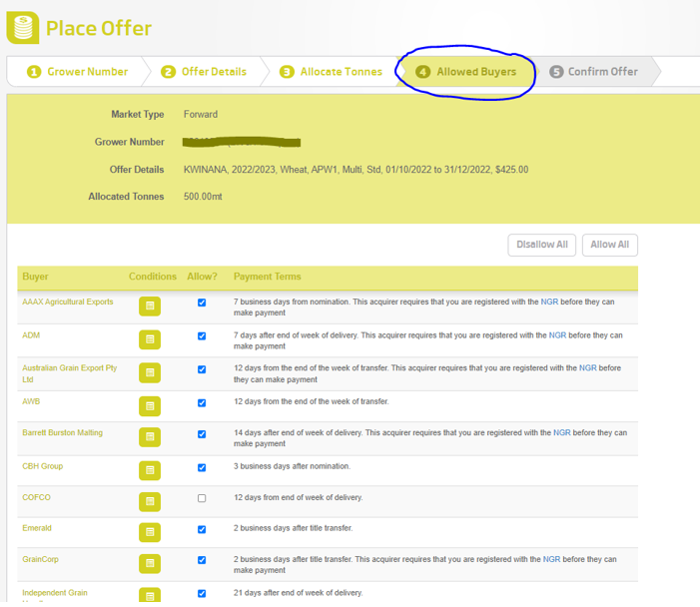Uncheck Allow for CBH Group

click(202, 468)
